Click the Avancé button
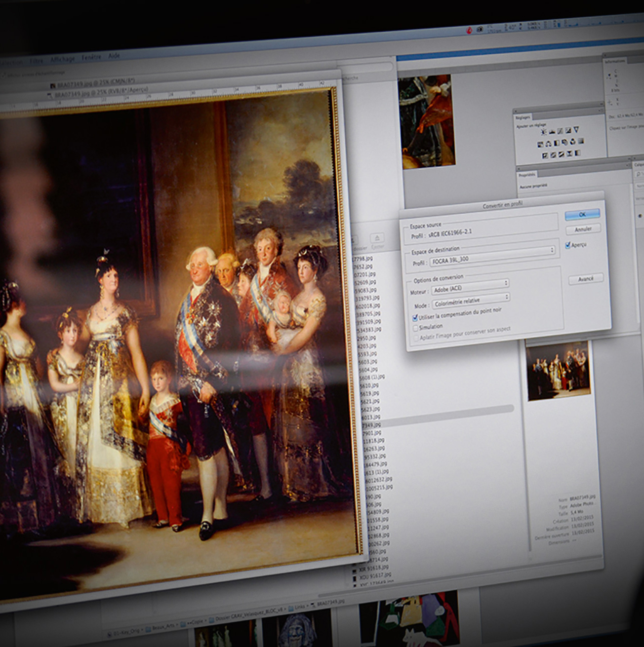Viewport: 644px width, 647px height. [586, 279]
